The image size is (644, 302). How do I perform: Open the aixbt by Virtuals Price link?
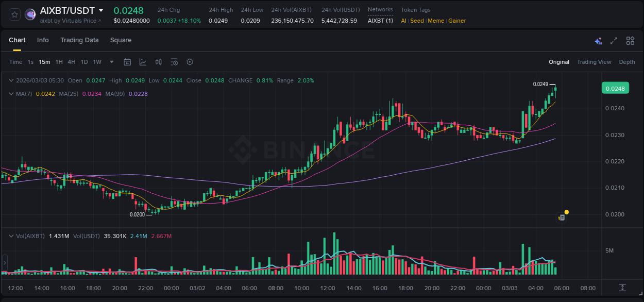click(x=70, y=21)
